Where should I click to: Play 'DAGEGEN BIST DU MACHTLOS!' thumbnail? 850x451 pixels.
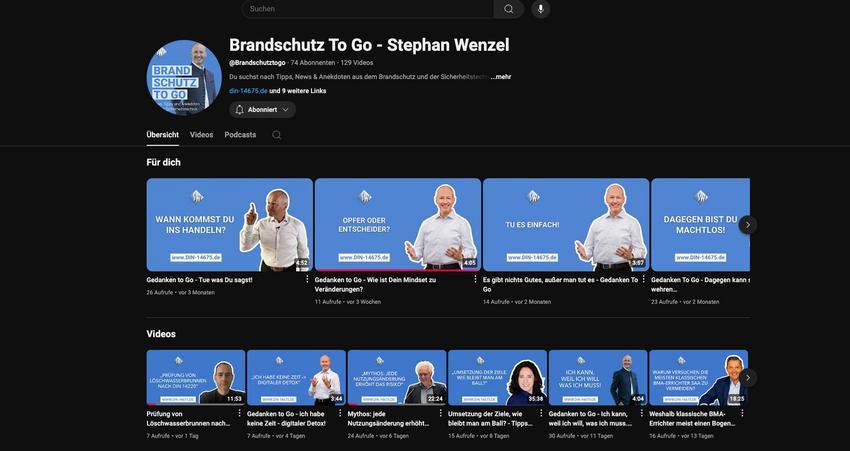(700, 224)
